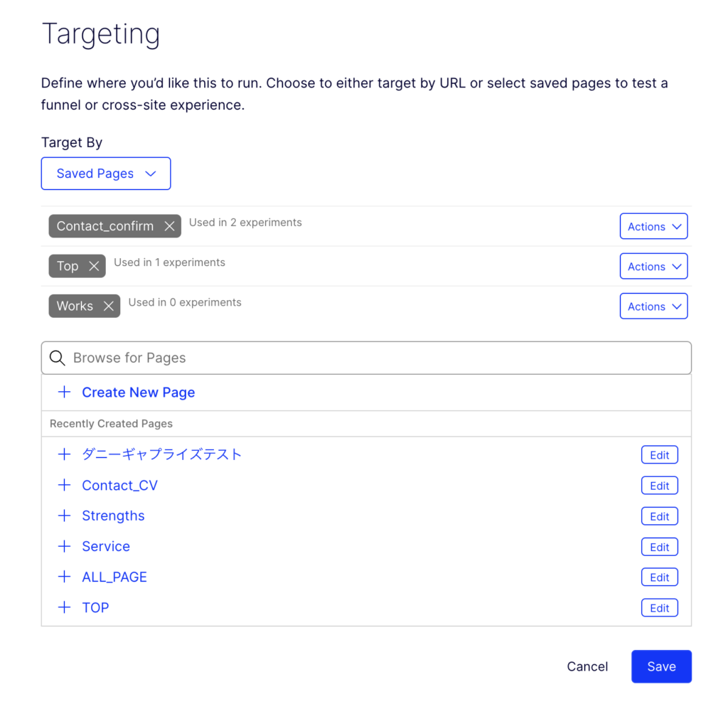Edit the ALL_PAGE page
Image resolution: width=728 pixels, height=726 pixels.
659,577
